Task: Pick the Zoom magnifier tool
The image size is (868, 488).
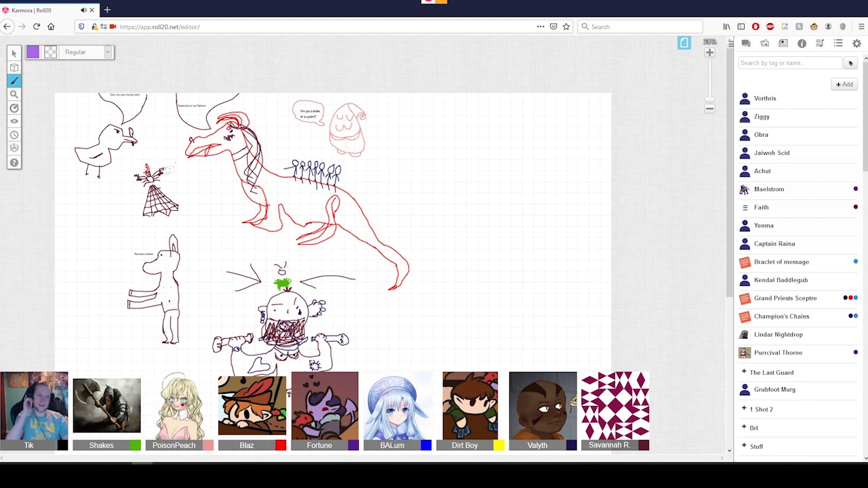Action: pyautogui.click(x=14, y=94)
